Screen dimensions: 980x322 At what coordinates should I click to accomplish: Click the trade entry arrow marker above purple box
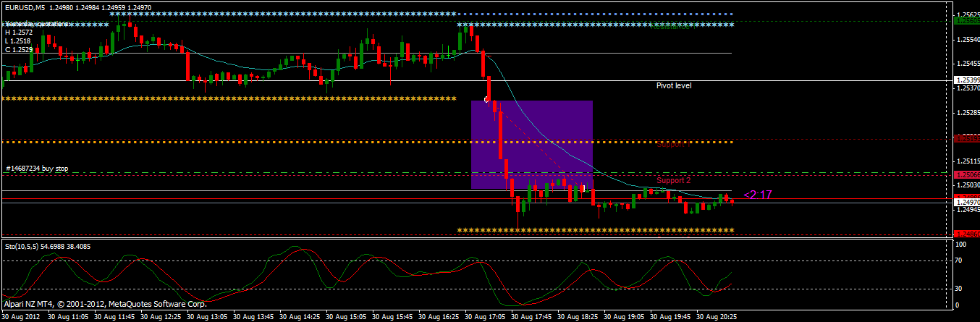point(486,98)
